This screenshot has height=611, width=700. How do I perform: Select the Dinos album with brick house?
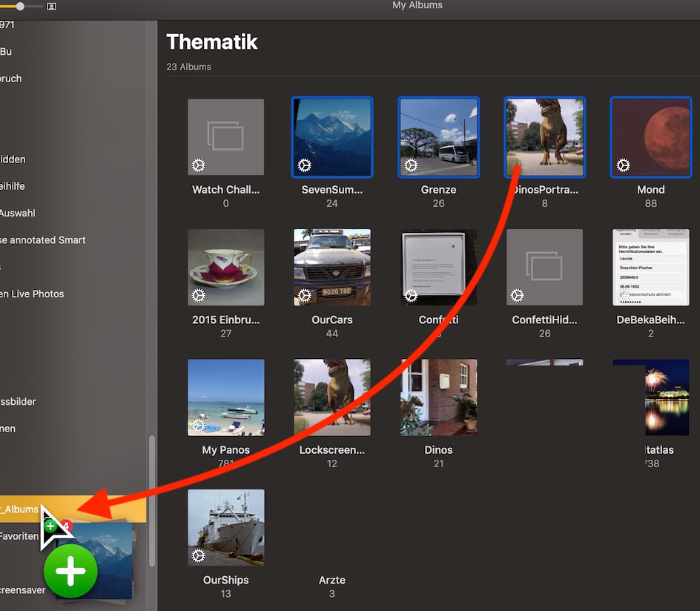pyautogui.click(x=438, y=397)
